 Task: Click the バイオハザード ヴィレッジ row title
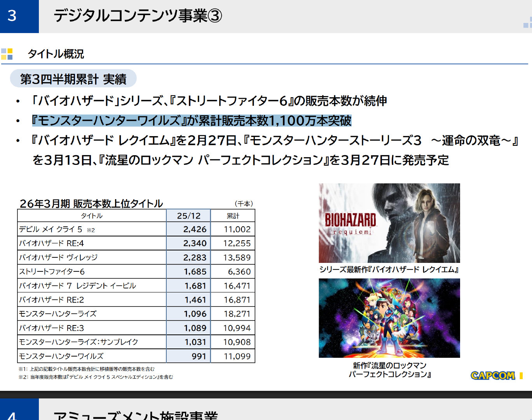(x=58, y=257)
